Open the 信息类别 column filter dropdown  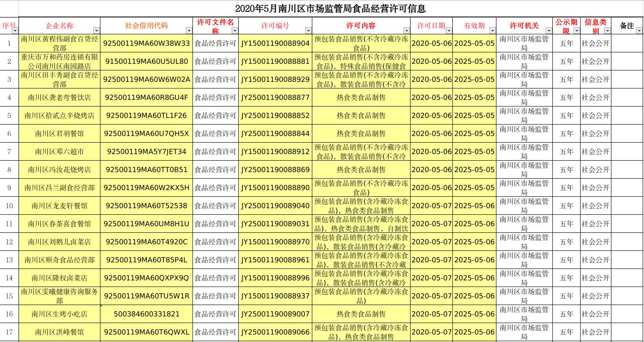click(607, 31)
